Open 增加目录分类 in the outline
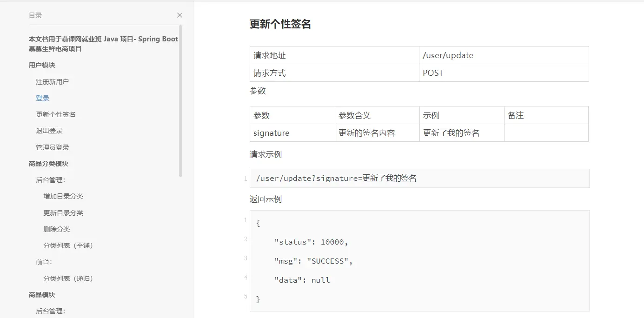 pyautogui.click(x=63, y=196)
